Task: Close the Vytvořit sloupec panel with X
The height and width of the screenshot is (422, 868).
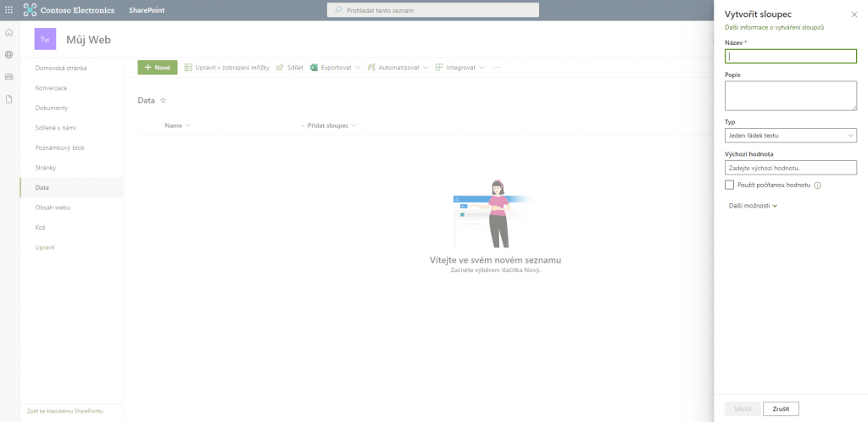Action: point(854,14)
